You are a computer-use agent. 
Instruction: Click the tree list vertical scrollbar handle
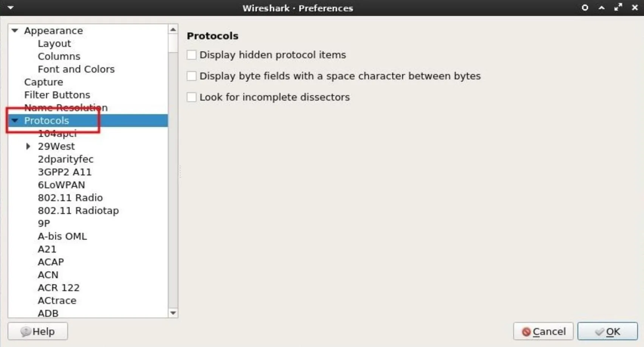click(173, 43)
